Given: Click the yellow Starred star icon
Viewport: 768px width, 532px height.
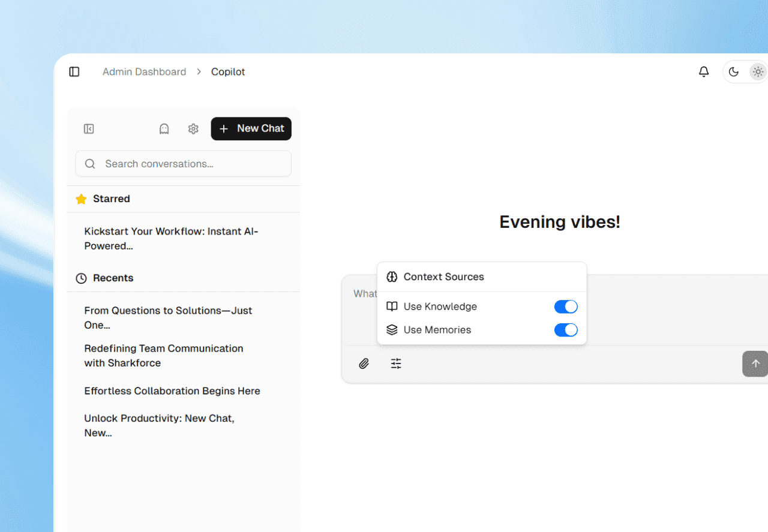Looking at the screenshot, I should 81,199.
